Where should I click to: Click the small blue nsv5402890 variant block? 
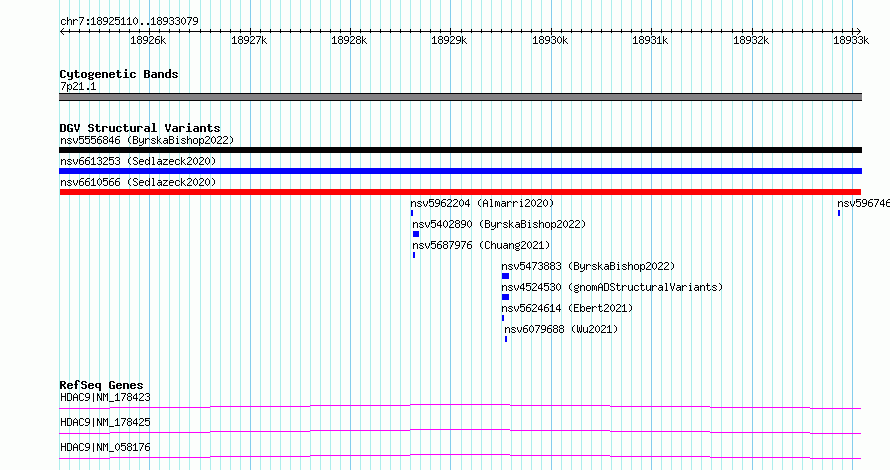point(416,234)
